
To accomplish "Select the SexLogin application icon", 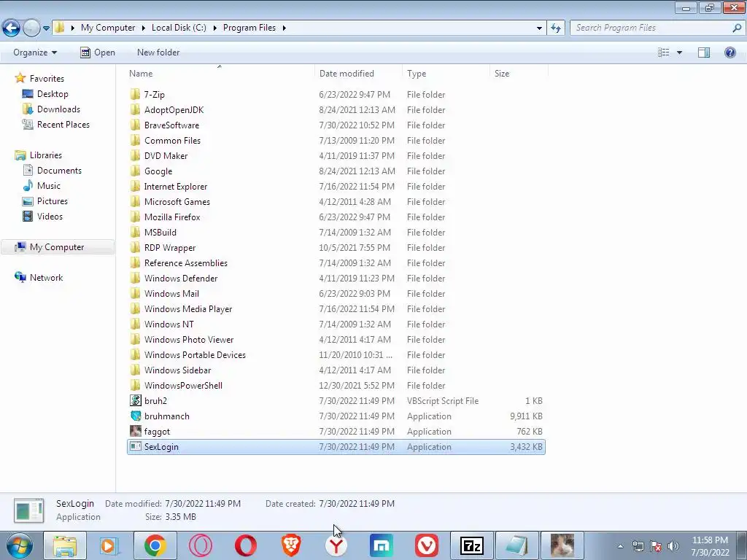I will 135,446.
